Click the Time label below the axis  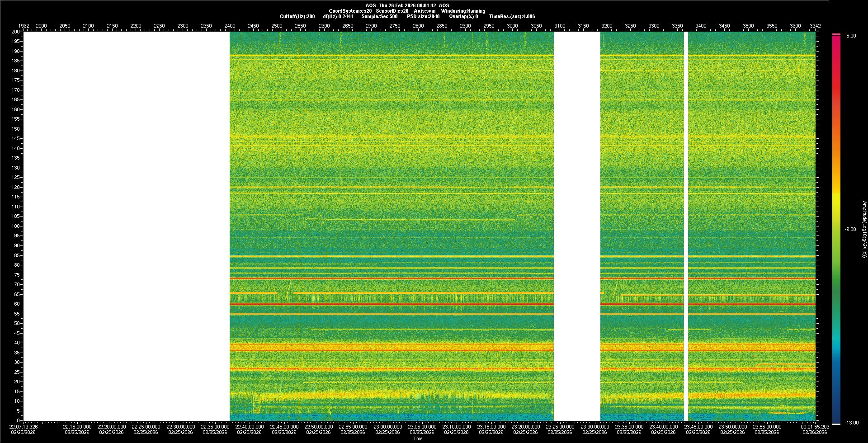[418, 438]
